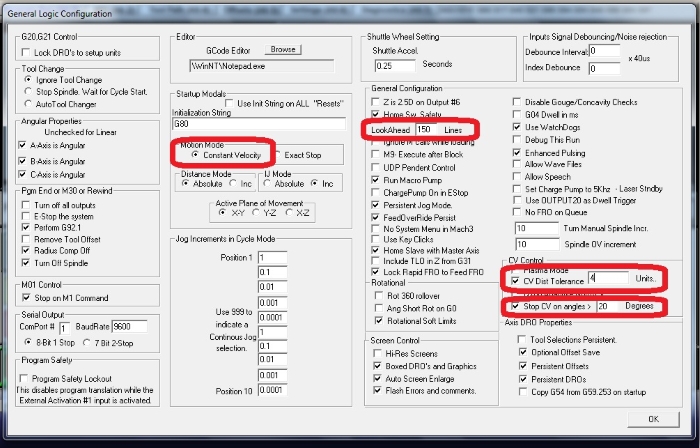
Task: Toggle Stop on M1 Command checkbox
Action: coord(26,298)
